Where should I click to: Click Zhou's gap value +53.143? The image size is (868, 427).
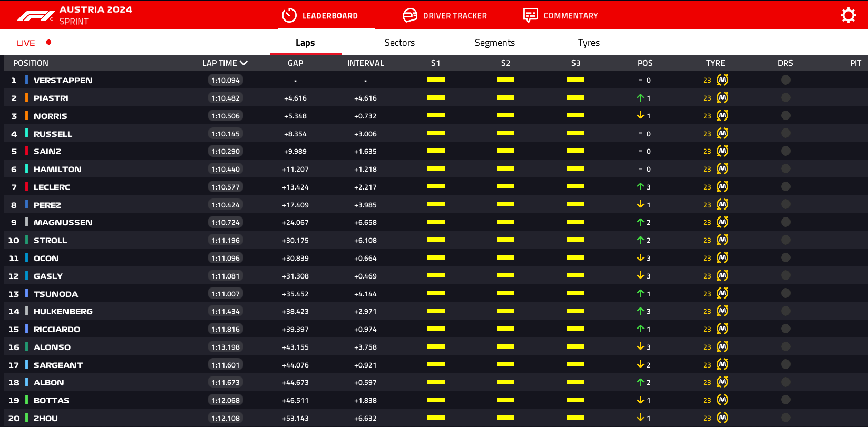[x=295, y=418]
